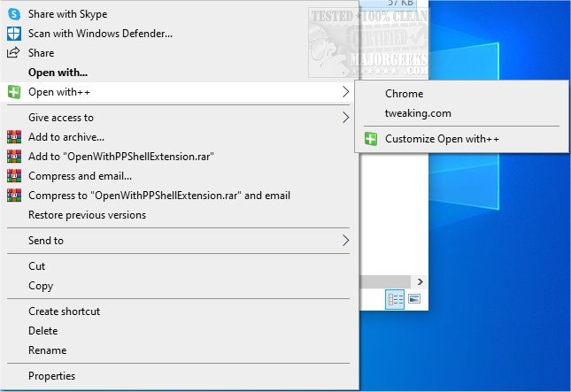Expand the Send to submenu arrow
The height and width of the screenshot is (392, 571).
pos(345,240)
